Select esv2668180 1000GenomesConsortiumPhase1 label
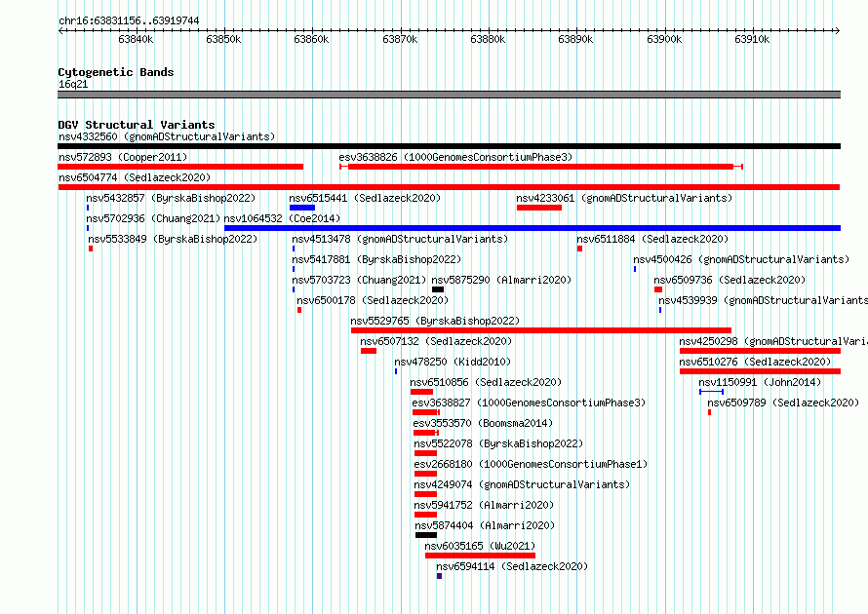This screenshot has height=614, width=868. [531, 464]
